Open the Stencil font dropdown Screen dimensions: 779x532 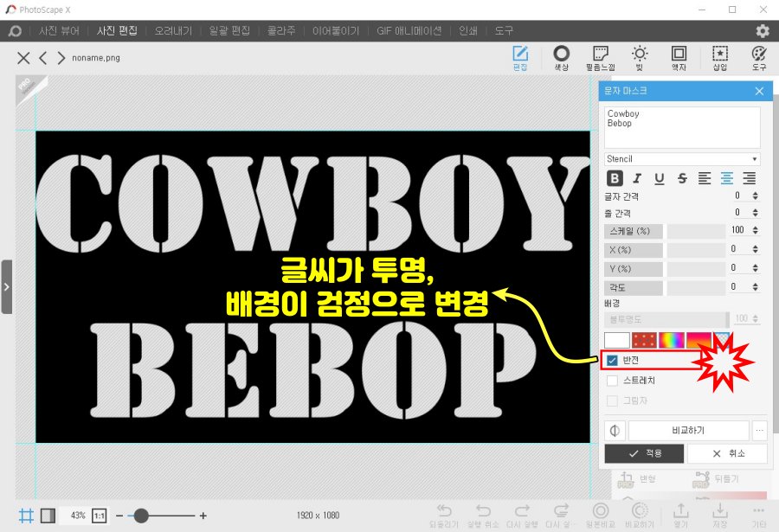click(x=682, y=159)
